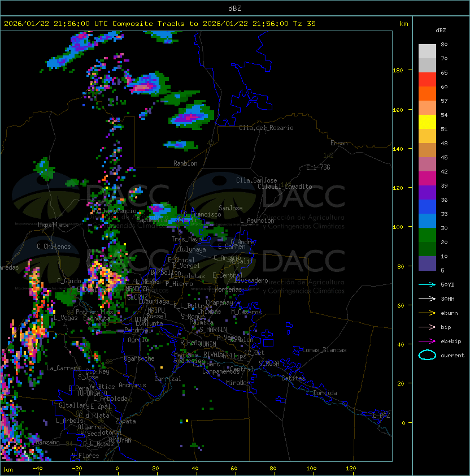
Task: Click the 'Carrizal' map label
Action: pos(168,379)
